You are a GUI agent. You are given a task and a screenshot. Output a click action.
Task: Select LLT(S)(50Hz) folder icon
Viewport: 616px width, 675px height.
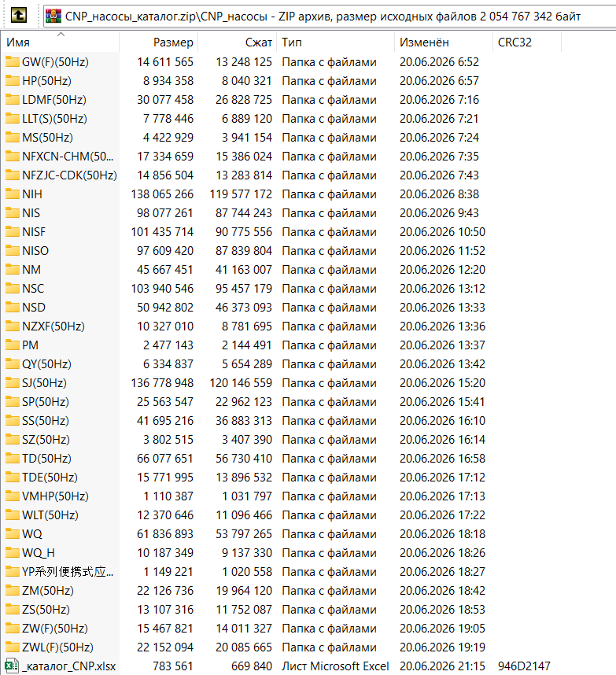[x=13, y=118]
